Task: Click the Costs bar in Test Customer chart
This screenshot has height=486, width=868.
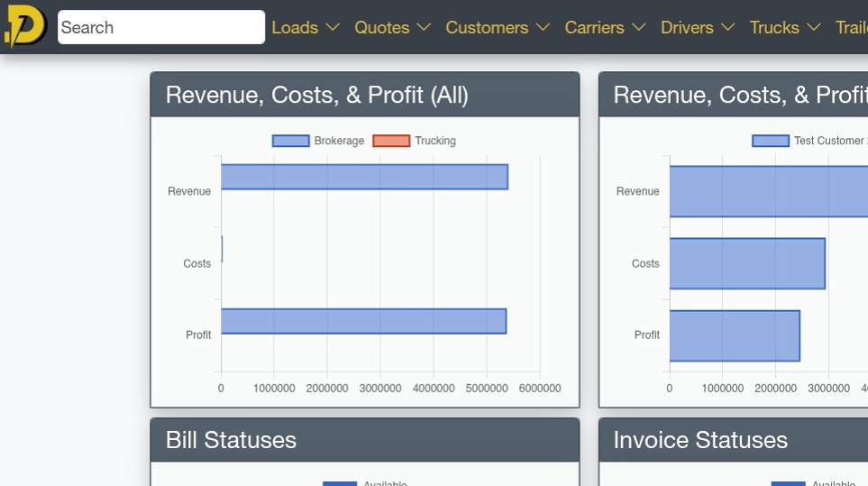Action: [x=747, y=263]
